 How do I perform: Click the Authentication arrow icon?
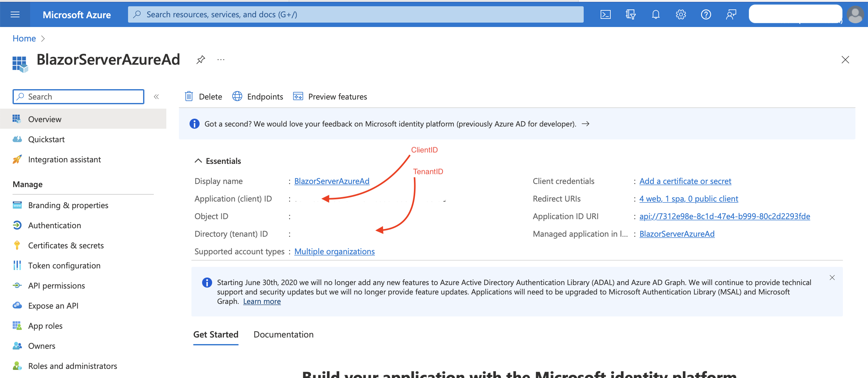[x=17, y=225]
